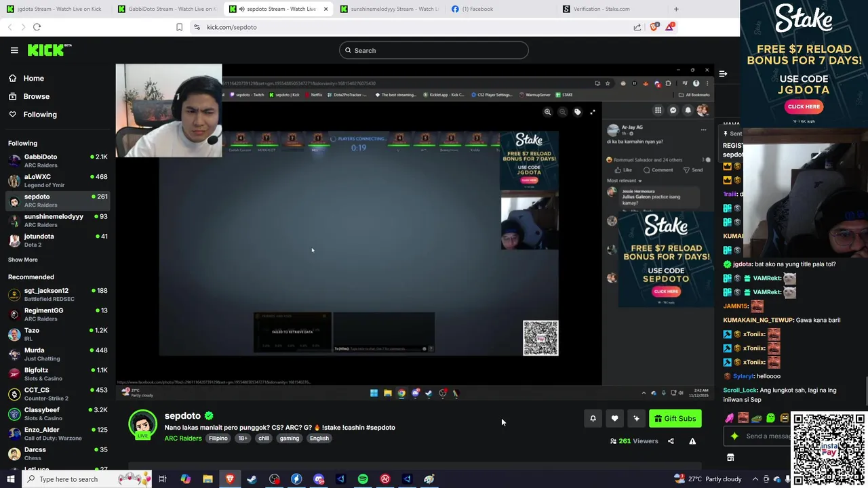This screenshot has width=868, height=488.
Task: Open the chat shop icon
Action: 730,457
